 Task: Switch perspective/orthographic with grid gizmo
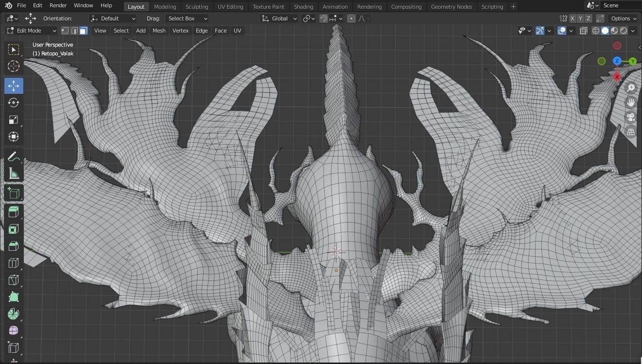tap(631, 132)
